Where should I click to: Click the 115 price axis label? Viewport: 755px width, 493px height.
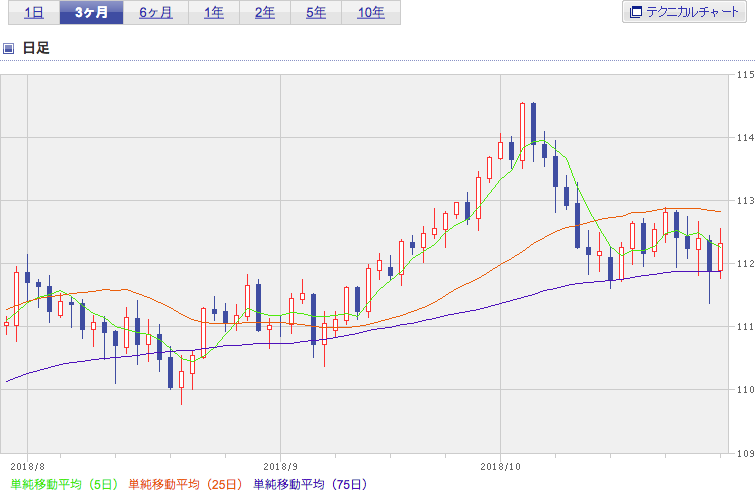745,75
